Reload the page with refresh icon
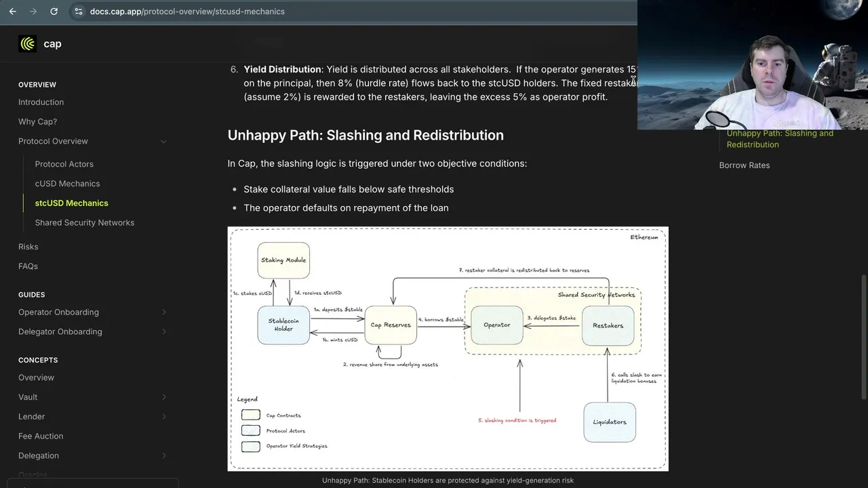Screen dimensions: 868x488 pos(54,12)
